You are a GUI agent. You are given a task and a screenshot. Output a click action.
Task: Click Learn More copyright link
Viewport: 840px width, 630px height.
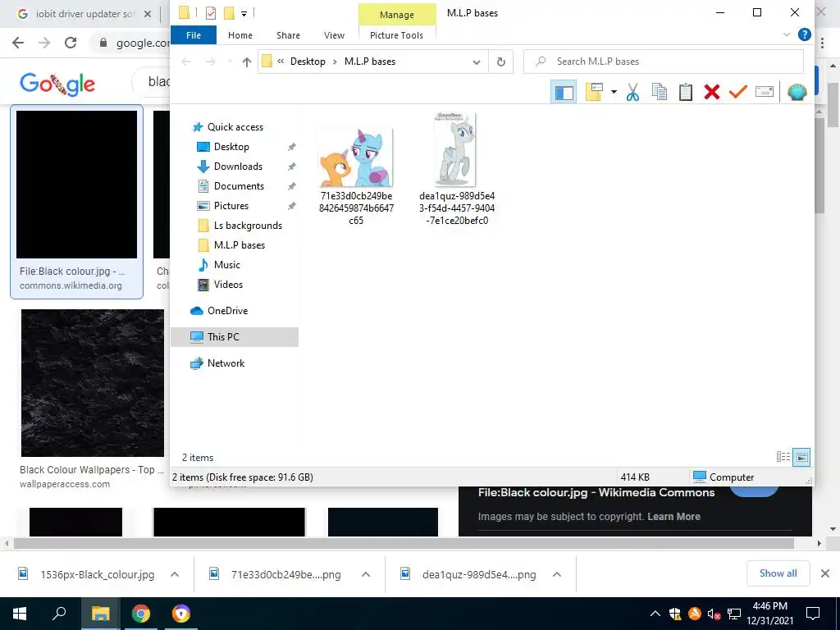point(673,517)
